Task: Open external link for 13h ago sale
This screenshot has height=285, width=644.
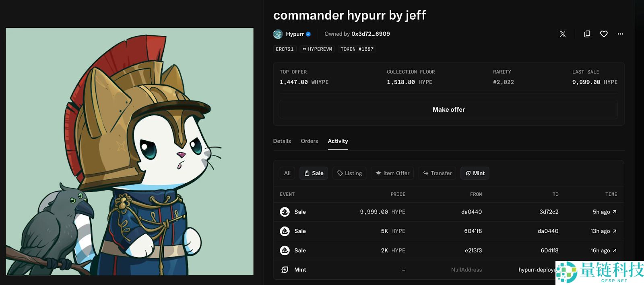Action: tap(614, 231)
